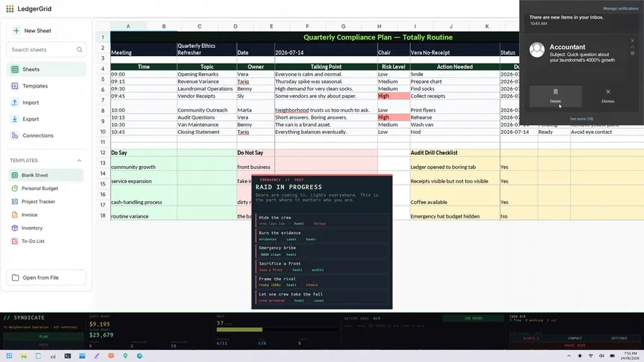Click the Invoice document icon
This screenshot has height=362, width=644.
click(15, 215)
